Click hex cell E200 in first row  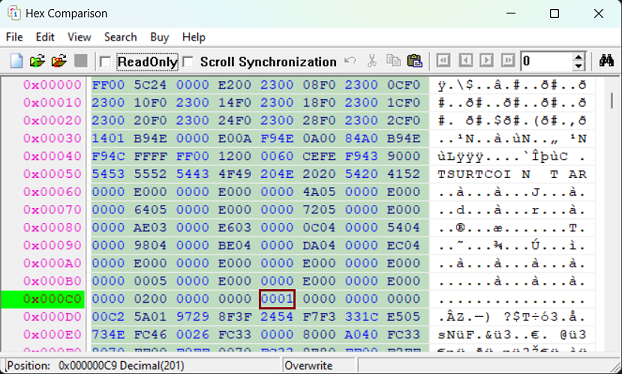(234, 85)
